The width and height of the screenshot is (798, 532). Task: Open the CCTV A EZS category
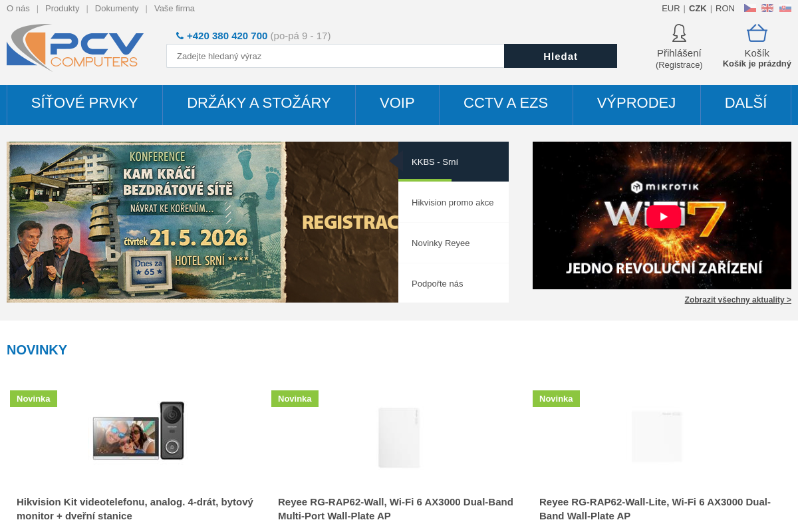click(x=505, y=103)
